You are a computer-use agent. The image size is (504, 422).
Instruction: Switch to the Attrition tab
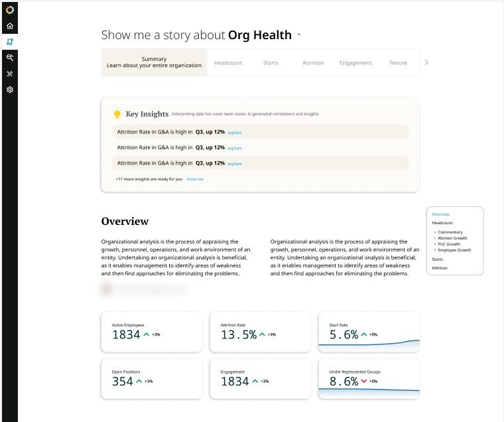click(313, 63)
